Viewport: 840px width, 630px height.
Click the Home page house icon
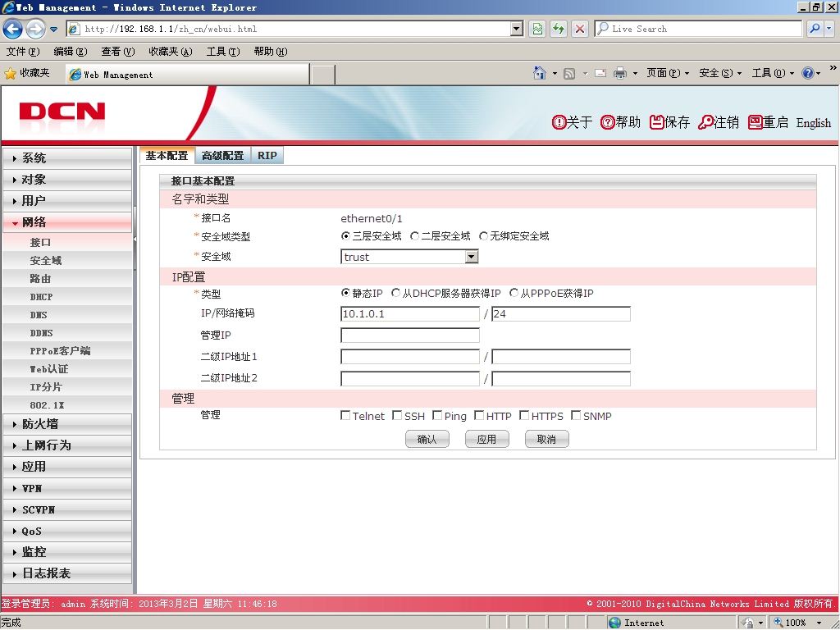[540, 73]
